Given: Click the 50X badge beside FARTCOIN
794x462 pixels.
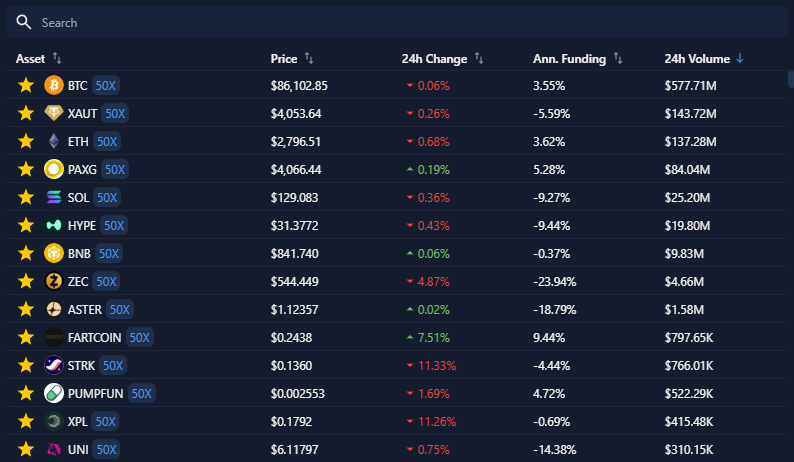Looking at the screenshot, I should tap(139, 338).
